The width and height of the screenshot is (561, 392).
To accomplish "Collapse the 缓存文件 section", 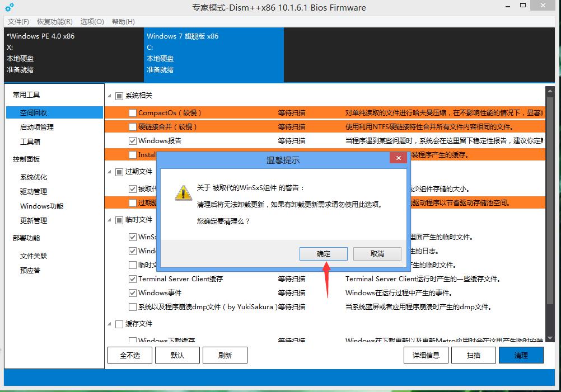I will coord(109,324).
